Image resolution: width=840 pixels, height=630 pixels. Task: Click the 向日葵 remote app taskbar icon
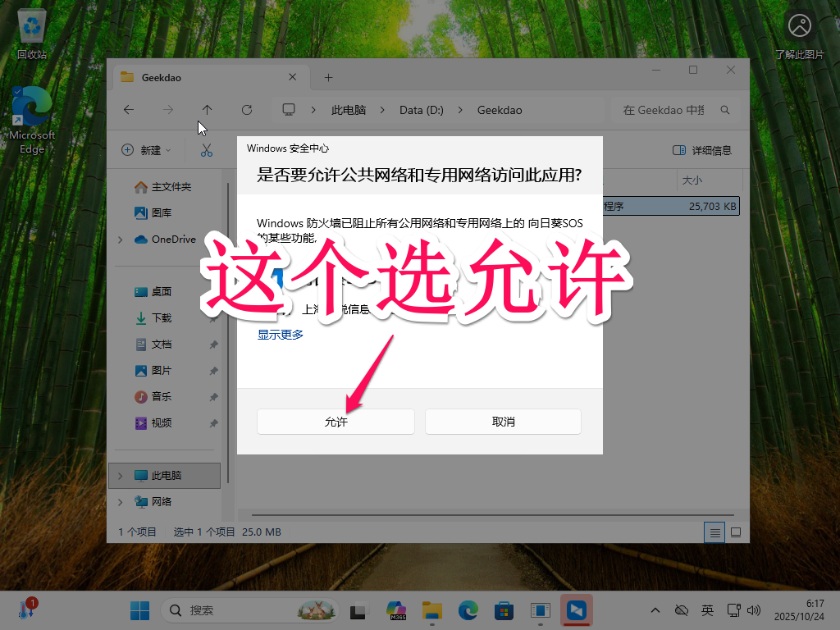pyautogui.click(x=576, y=610)
